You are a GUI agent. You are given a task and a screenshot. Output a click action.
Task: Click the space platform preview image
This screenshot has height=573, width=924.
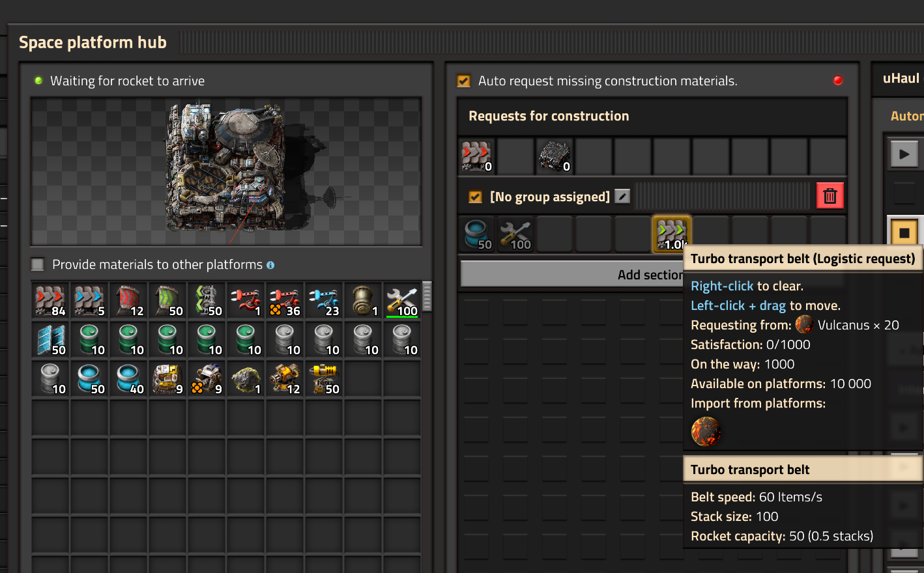tap(226, 172)
